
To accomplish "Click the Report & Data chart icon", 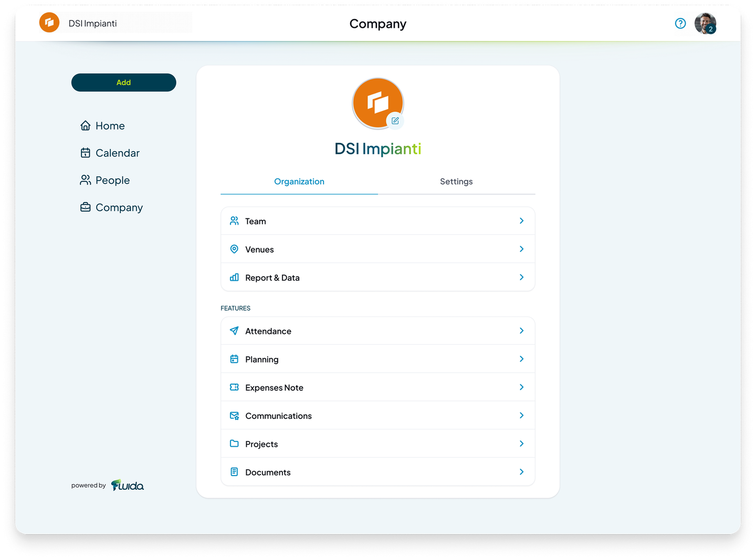I will pyautogui.click(x=234, y=277).
